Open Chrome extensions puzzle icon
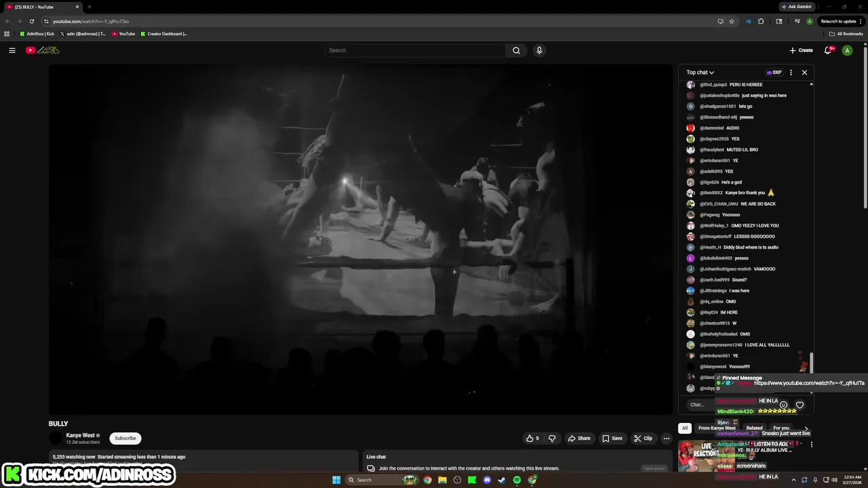This screenshot has height=488, width=868. pyautogui.click(x=761, y=21)
